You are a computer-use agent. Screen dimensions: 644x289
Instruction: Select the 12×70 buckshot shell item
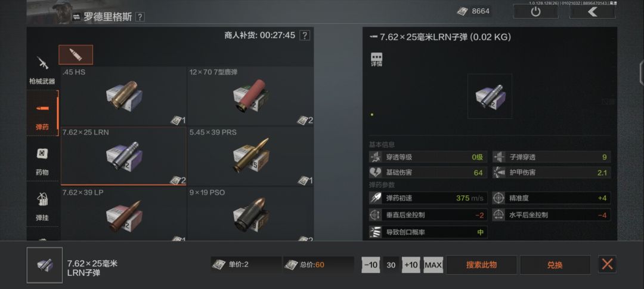tap(250, 96)
